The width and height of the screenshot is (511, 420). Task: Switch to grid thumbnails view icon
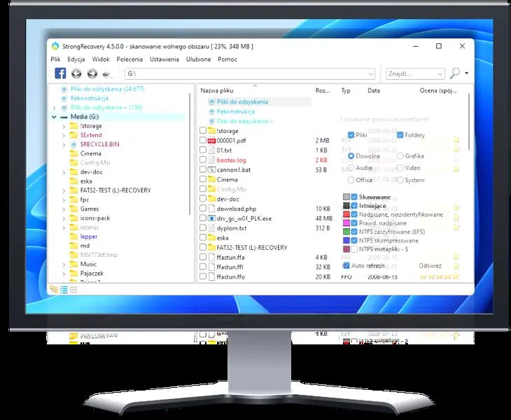73,289
